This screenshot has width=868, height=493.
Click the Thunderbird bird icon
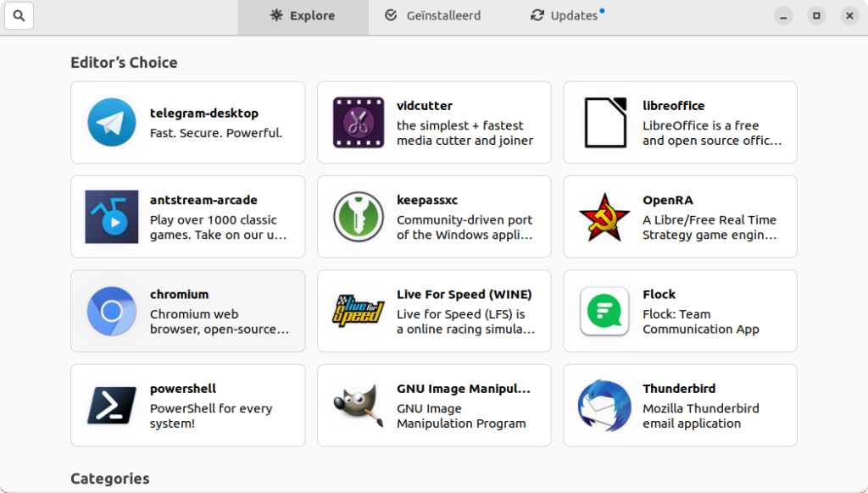[604, 406]
